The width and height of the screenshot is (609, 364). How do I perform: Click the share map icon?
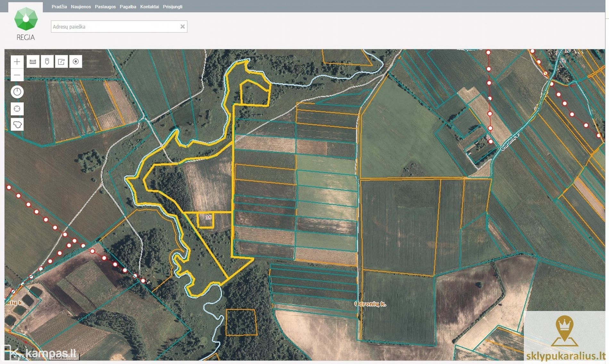click(61, 62)
